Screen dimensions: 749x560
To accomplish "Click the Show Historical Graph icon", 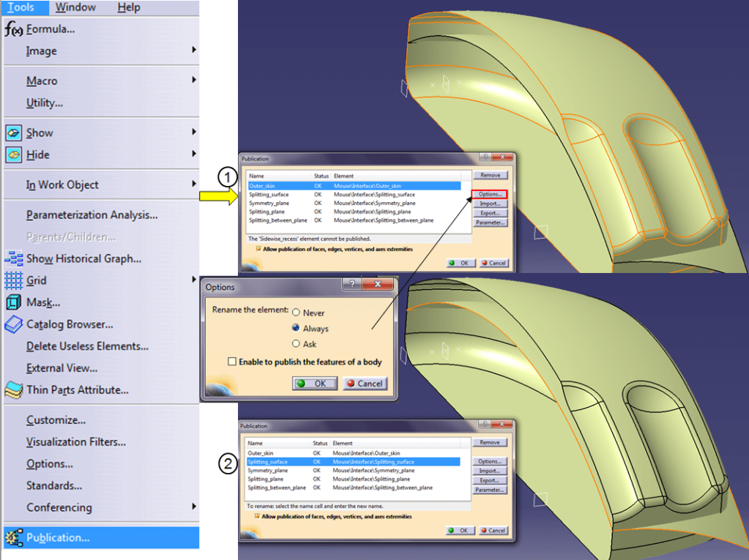I will (14, 258).
